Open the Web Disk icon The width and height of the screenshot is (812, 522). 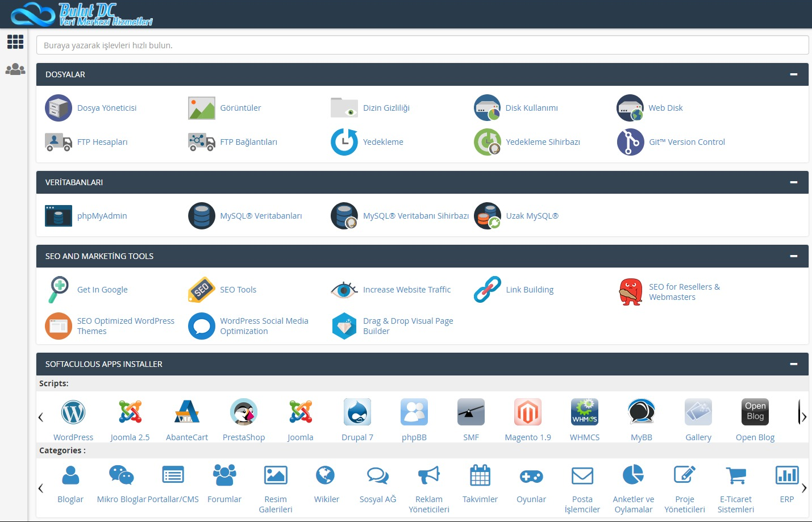(x=630, y=108)
